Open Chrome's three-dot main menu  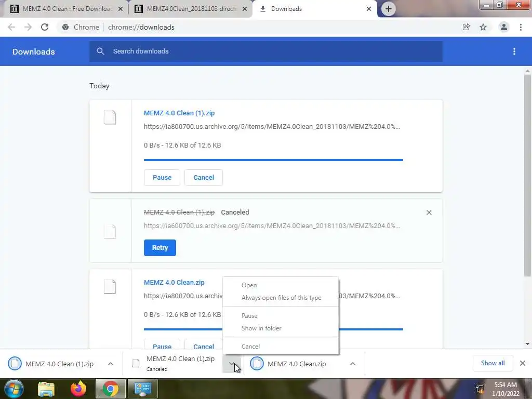[x=521, y=27]
